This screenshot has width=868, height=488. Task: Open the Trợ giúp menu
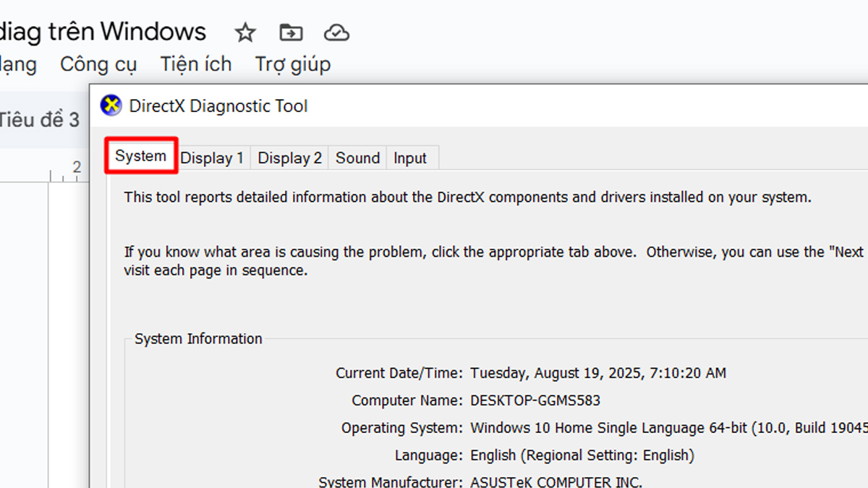coord(293,64)
